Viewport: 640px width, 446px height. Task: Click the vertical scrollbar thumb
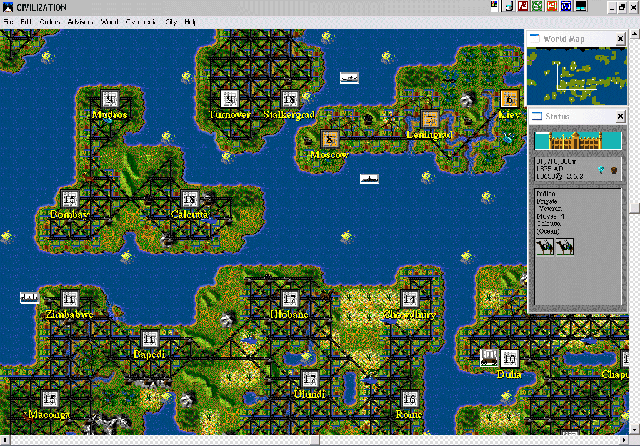click(x=635, y=208)
